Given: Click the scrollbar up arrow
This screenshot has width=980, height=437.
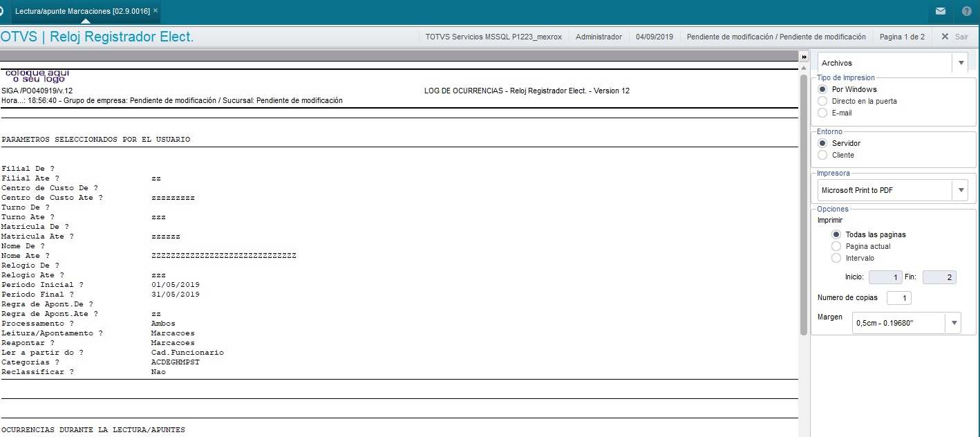Looking at the screenshot, I should pos(804,69).
